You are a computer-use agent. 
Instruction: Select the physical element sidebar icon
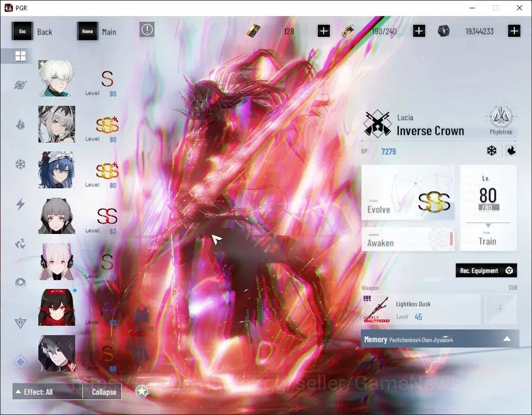tap(20, 85)
